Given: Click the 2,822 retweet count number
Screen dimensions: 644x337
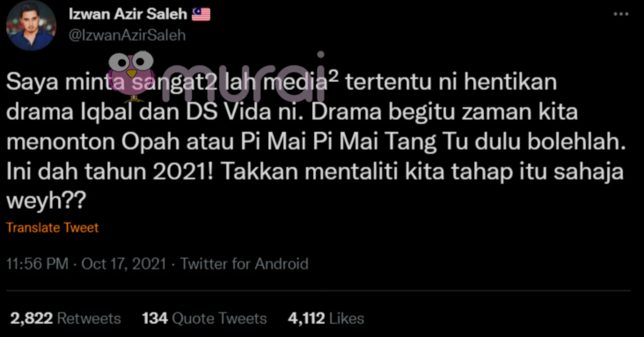Looking at the screenshot, I should pyautogui.click(x=32, y=318).
